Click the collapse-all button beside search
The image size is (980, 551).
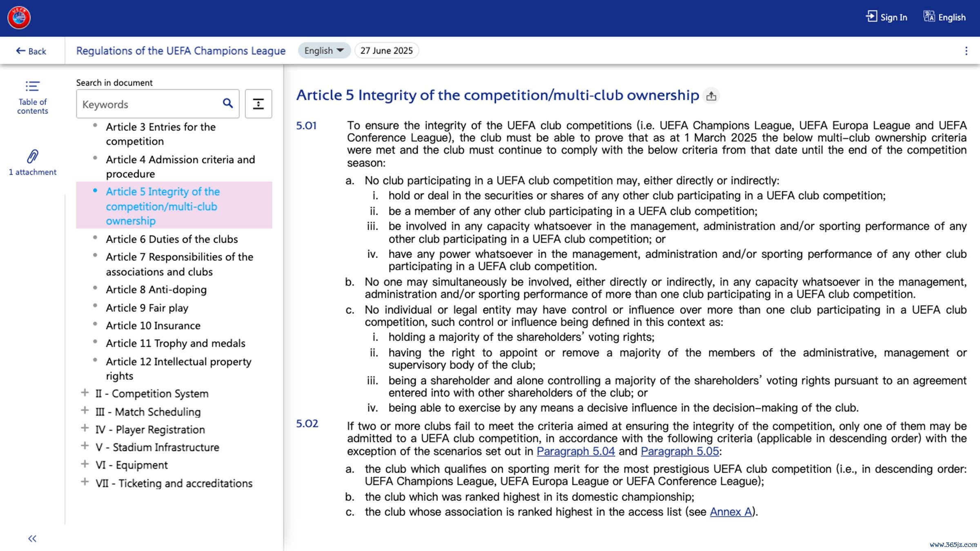(x=258, y=104)
